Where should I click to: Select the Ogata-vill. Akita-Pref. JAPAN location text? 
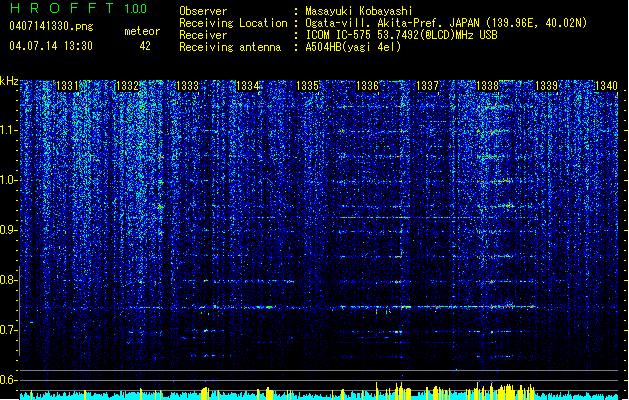(x=446, y=23)
